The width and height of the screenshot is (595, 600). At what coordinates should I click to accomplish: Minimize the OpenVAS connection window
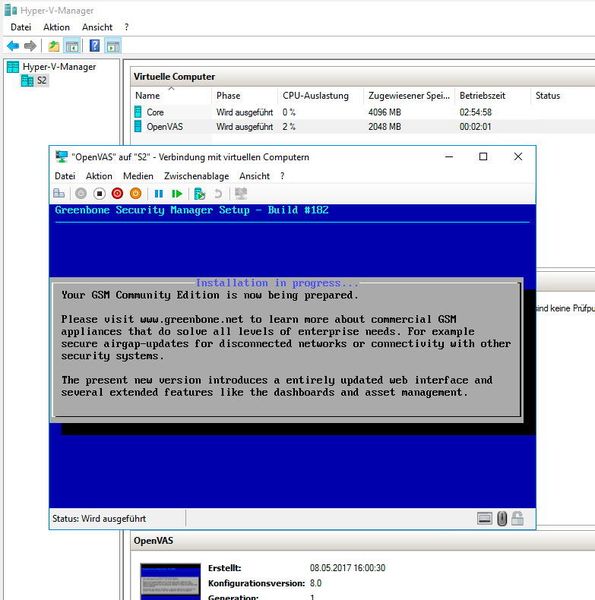pos(449,157)
